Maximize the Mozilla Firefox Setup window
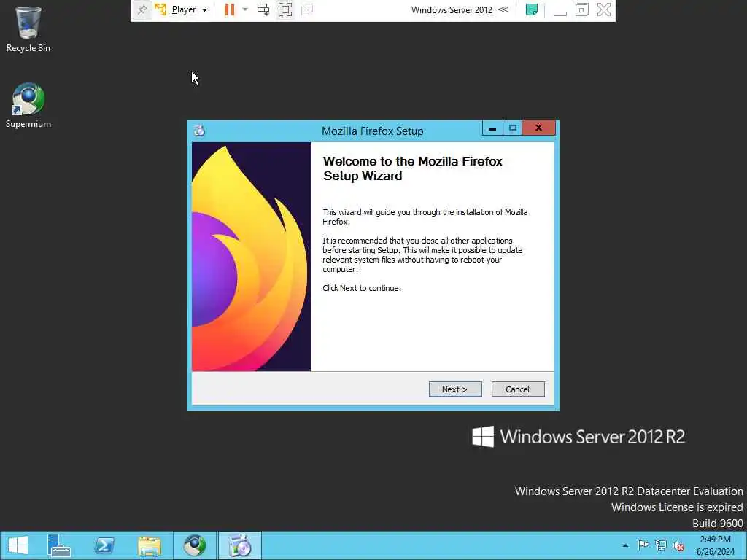This screenshot has height=560, width=747. tap(513, 128)
